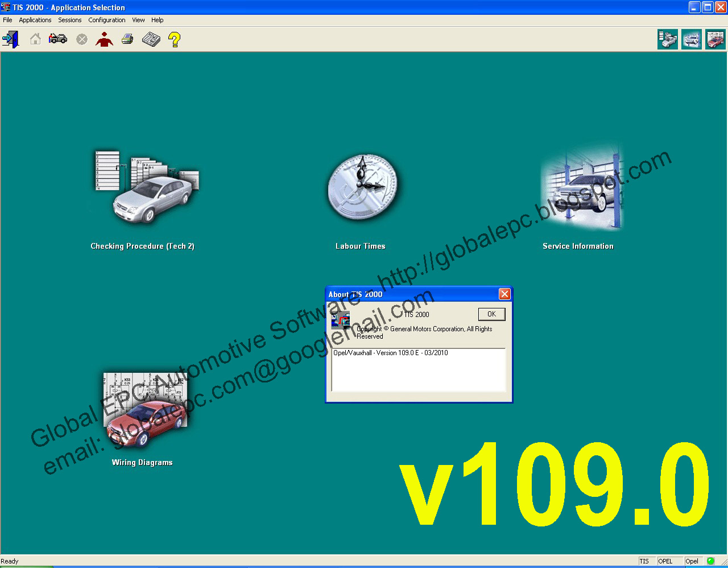728x568 pixels.
Task: Open the Service Information garage image
Action: click(582, 188)
